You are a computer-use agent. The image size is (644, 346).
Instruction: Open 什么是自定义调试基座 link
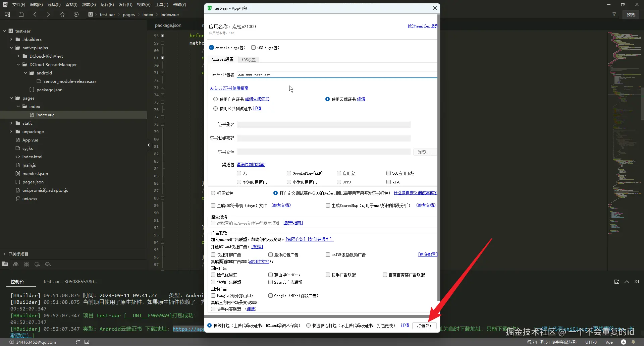[415, 193]
